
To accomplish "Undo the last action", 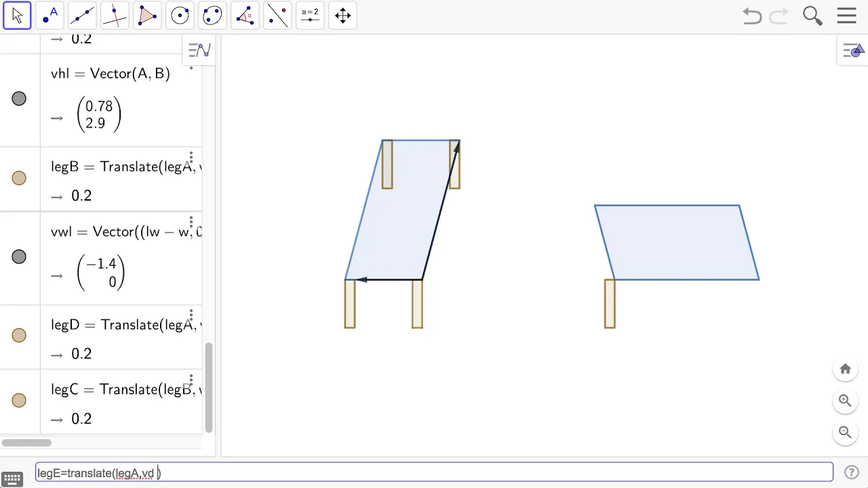I will (752, 16).
